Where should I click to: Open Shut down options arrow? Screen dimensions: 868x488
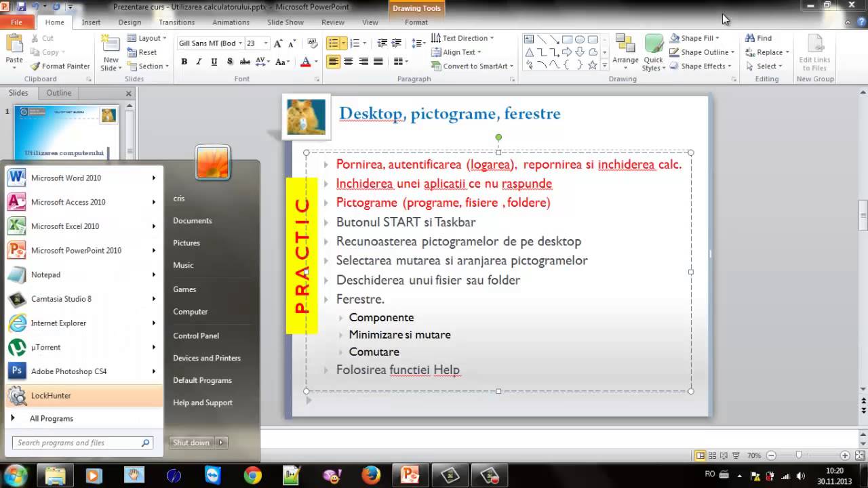click(220, 443)
